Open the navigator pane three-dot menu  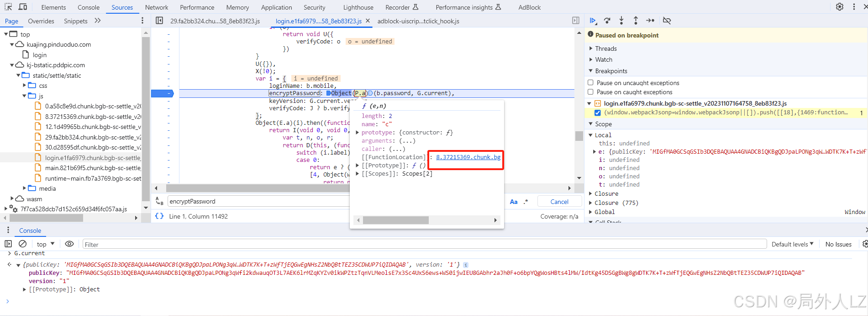142,21
